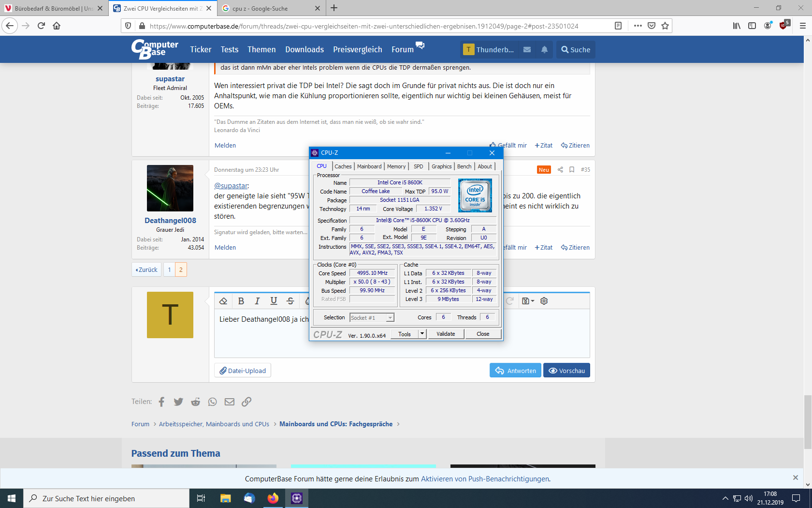Open Windows Task View icon
Screen dimensions: 812x508
click(201, 498)
